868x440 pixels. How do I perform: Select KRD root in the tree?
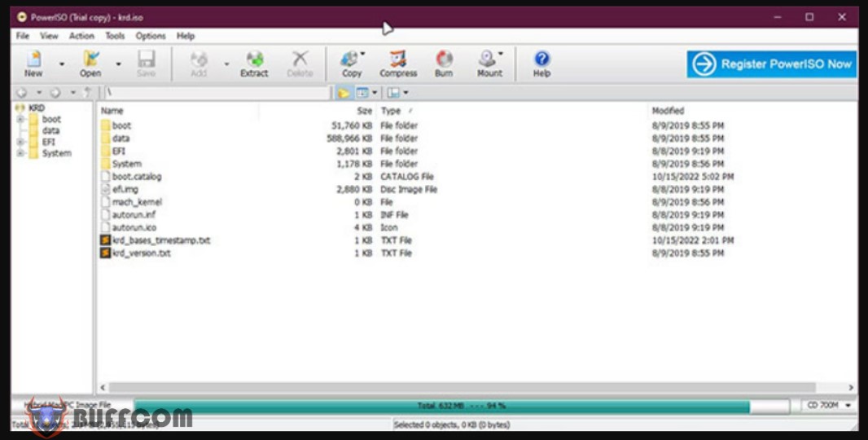[37, 108]
